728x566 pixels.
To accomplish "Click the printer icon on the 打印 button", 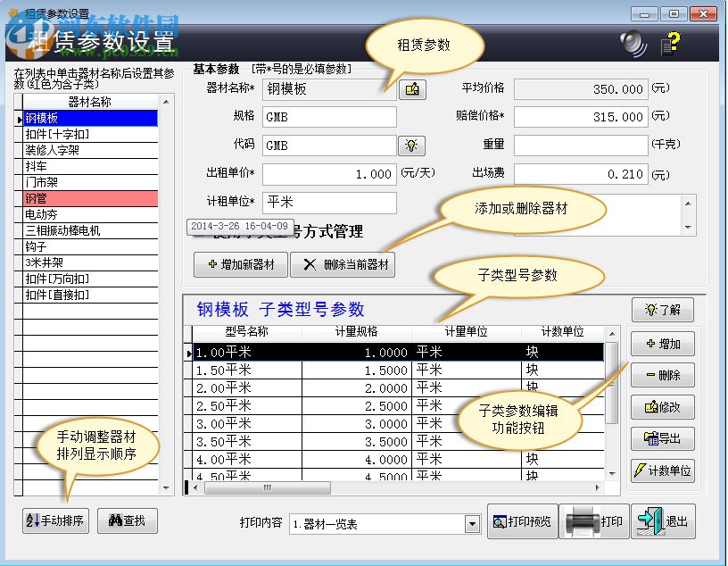I will pos(584,520).
